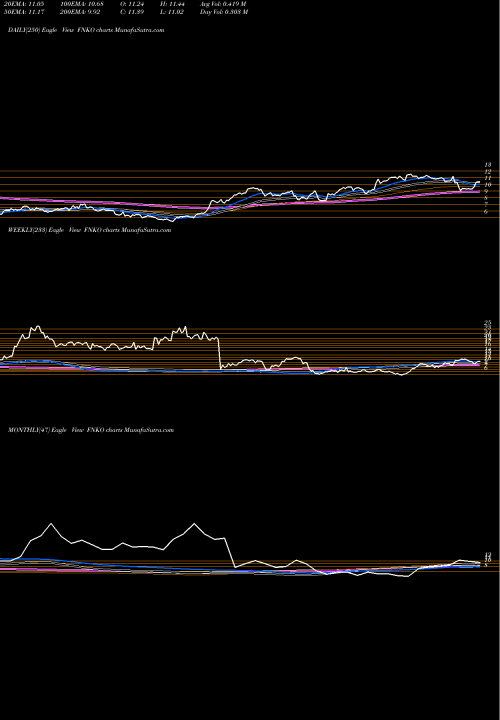Click the WEEKLY(233) Eagle View chart title

[90, 230]
